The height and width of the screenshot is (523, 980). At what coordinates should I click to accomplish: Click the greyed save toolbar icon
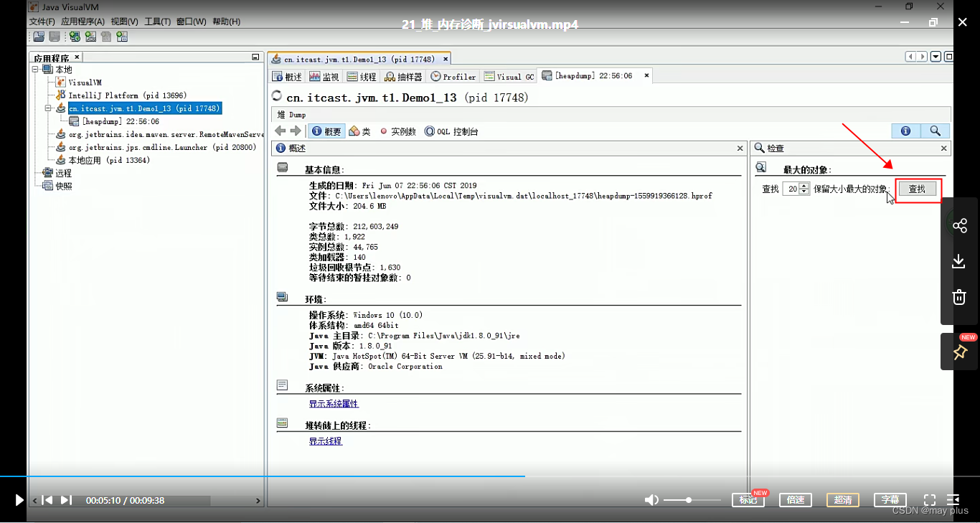coord(55,37)
